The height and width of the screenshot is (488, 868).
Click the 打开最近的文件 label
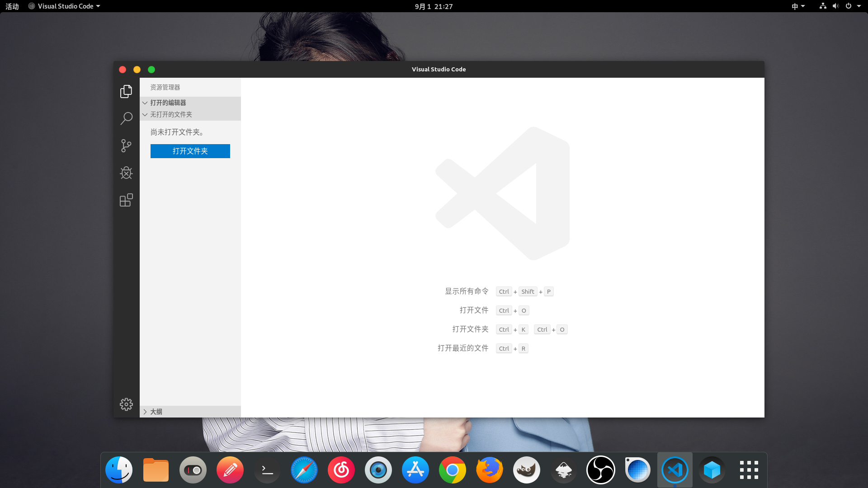pos(463,348)
